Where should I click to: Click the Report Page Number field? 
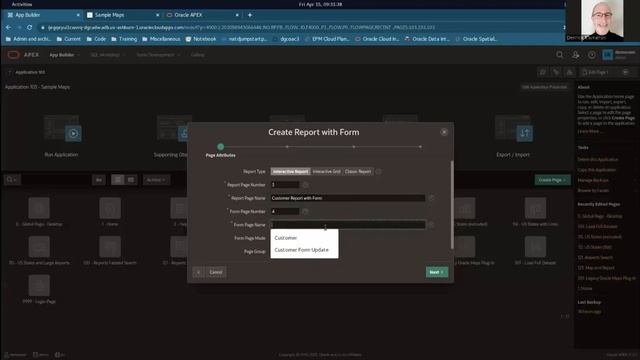(285, 185)
